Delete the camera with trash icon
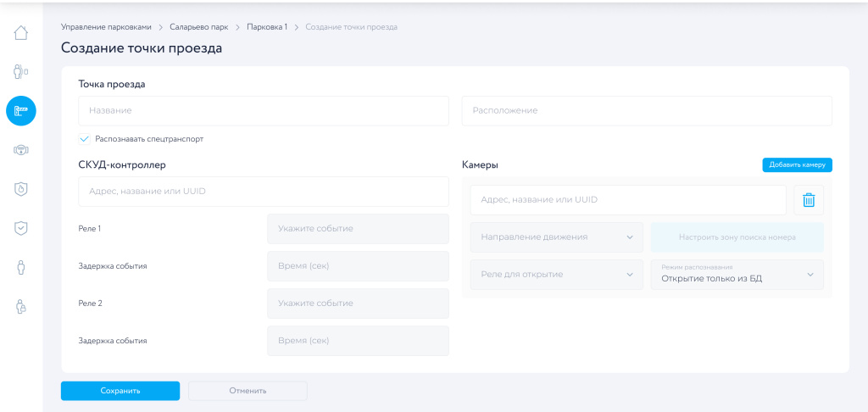Image resolution: width=868 pixels, height=412 pixels. click(809, 200)
